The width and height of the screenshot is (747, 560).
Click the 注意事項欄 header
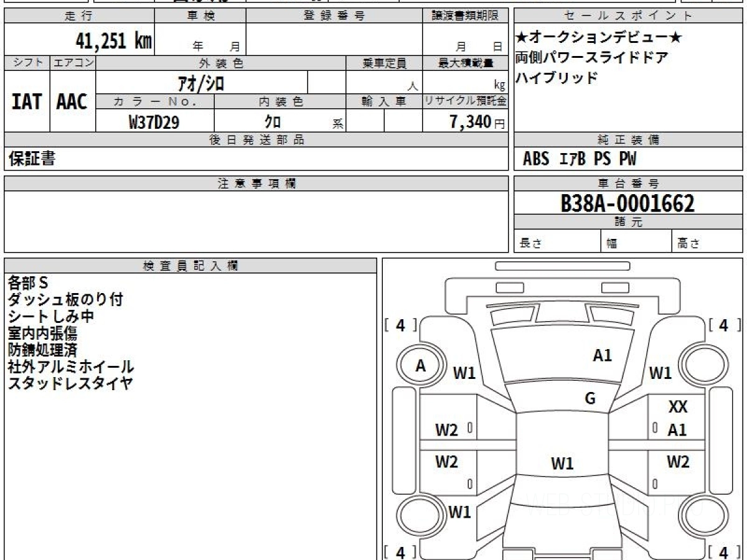pyautogui.click(x=256, y=184)
